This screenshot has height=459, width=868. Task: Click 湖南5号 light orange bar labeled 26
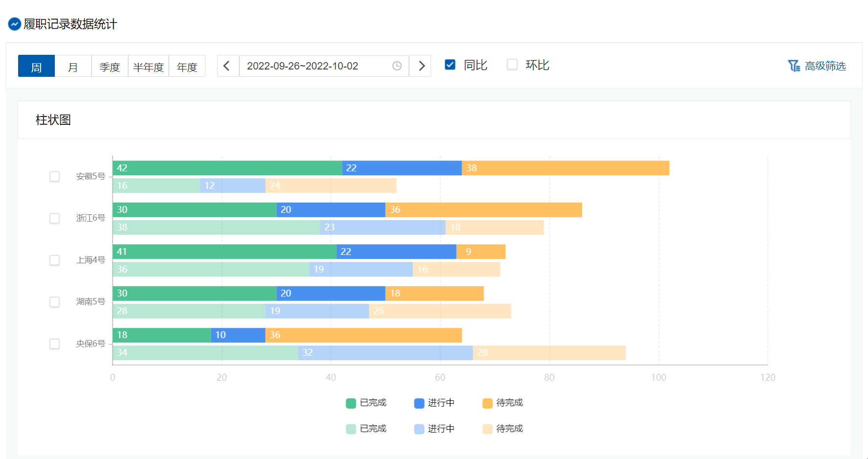point(440,311)
